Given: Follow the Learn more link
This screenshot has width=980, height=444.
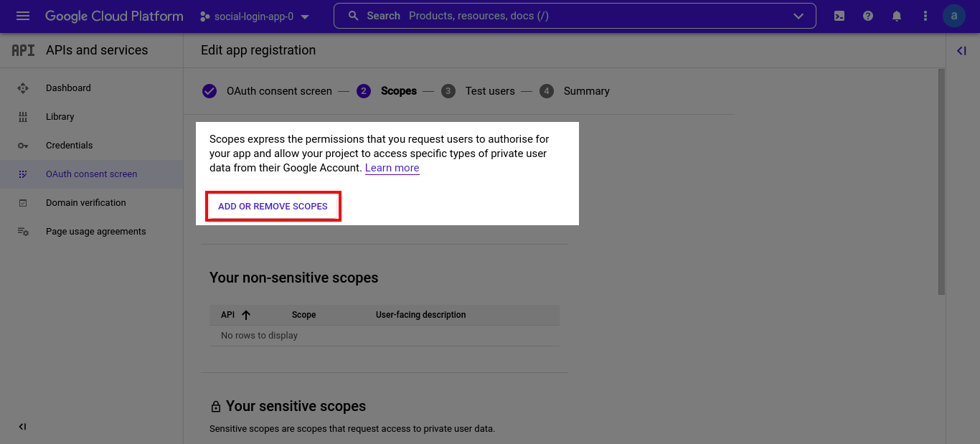Looking at the screenshot, I should [x=392, y=168].
